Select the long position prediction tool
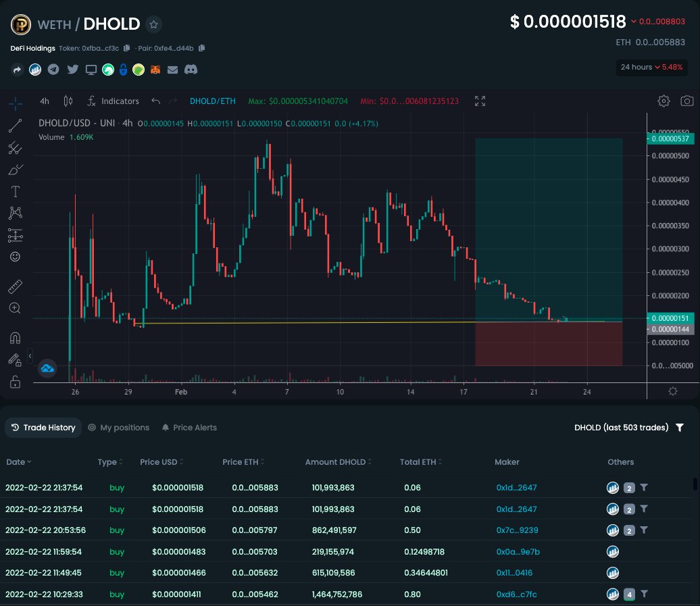Viewport: 700px width, 606px height. (x=15, y=235)
